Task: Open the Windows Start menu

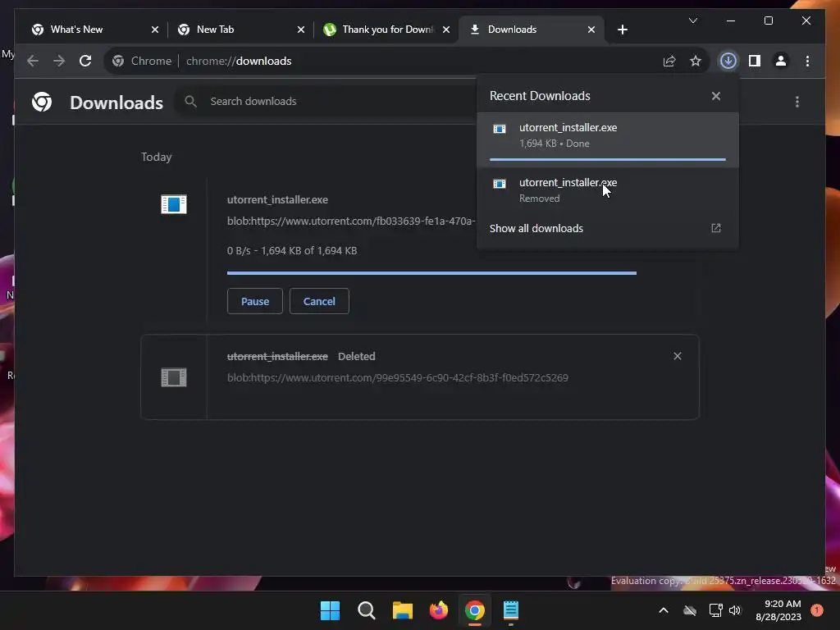Action: (330, 610)
